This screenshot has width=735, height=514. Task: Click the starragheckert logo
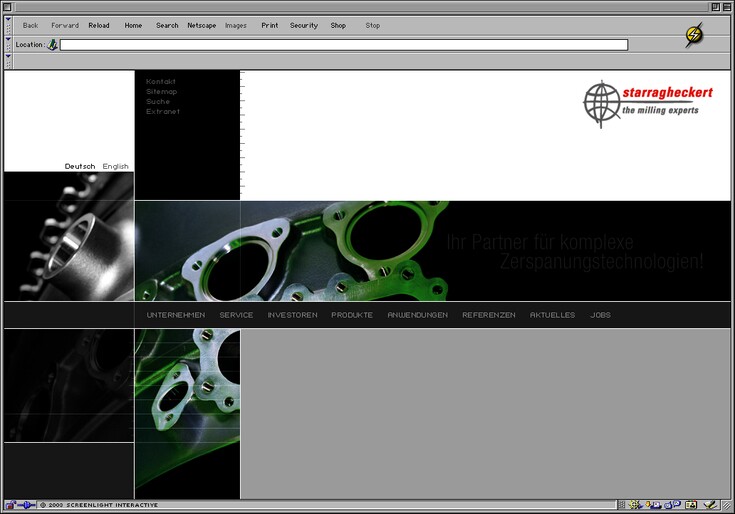tap(648, 104)
